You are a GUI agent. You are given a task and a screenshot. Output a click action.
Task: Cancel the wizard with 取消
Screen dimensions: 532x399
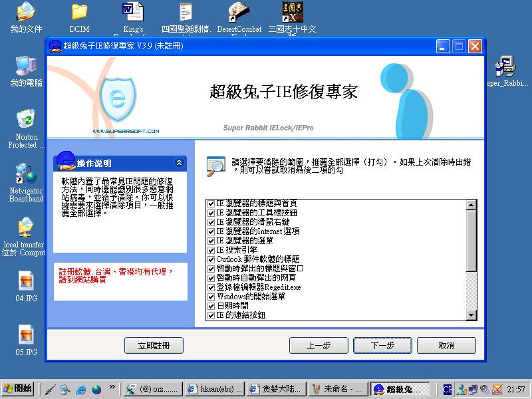[x=446, y=345]
